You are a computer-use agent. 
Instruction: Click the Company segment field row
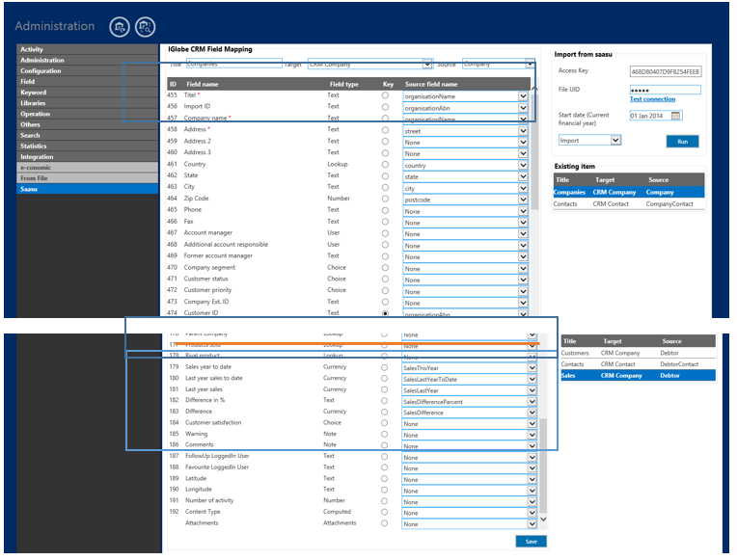348,268
